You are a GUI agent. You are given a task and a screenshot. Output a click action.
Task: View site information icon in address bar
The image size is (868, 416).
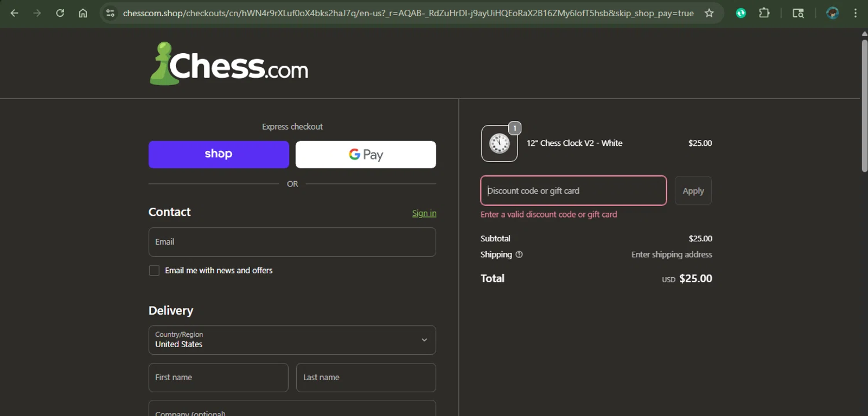[x=110, y=13]
